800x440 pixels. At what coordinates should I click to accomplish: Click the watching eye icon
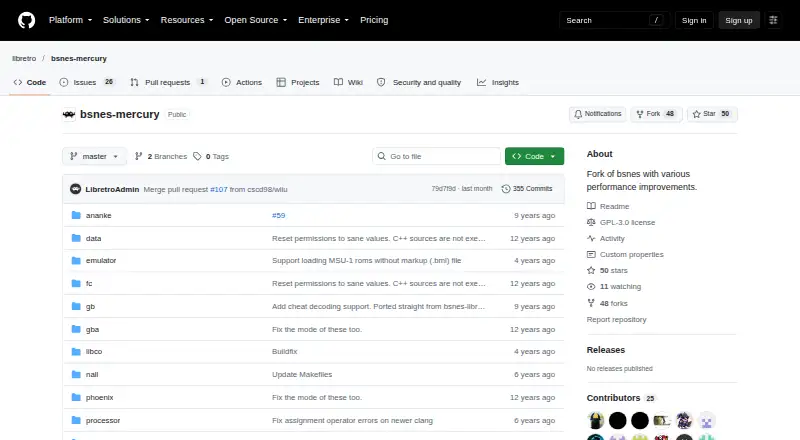591,287
